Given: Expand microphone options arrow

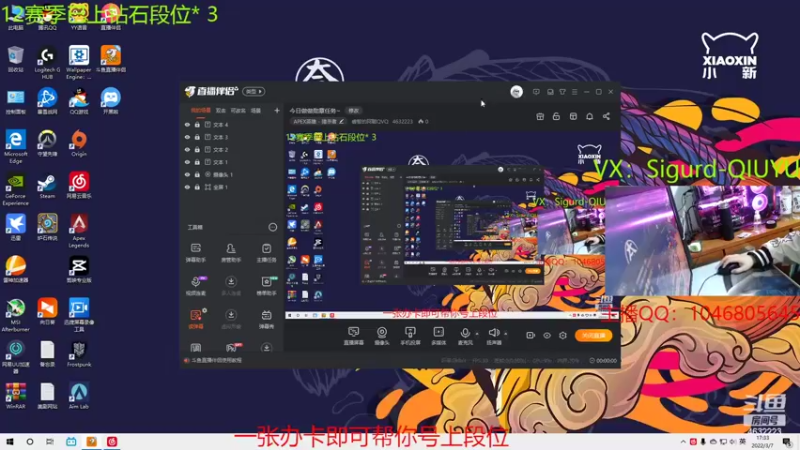Looking at the screenshot, I should 477,334.
